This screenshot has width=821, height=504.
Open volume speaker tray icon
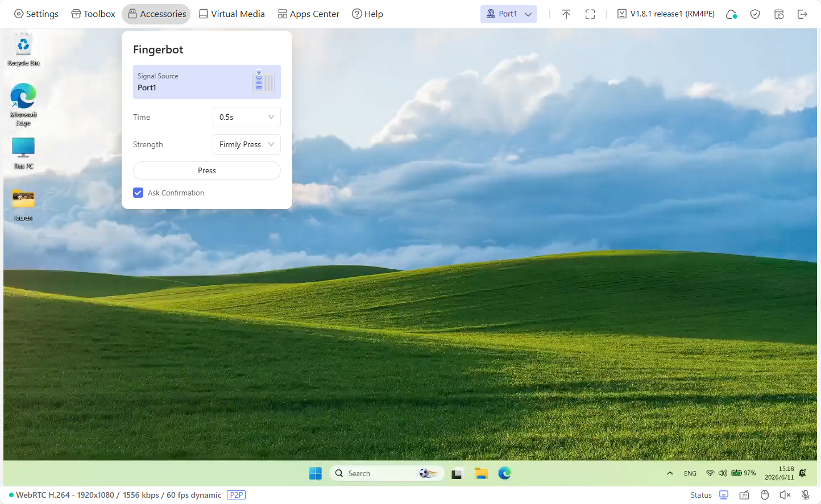pyautogui.click(x=723, y=473)
